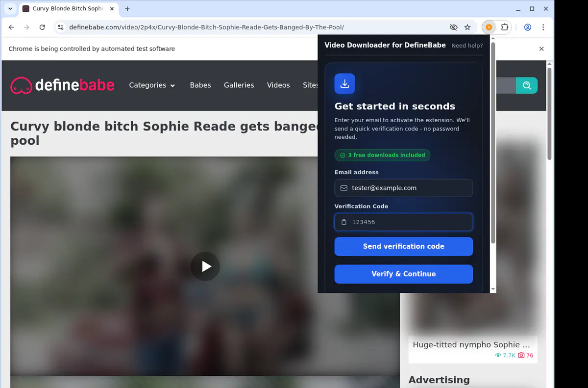Click the Verify & Continue button
This screenshot has width=588, height=388.
tap(404, 274)
